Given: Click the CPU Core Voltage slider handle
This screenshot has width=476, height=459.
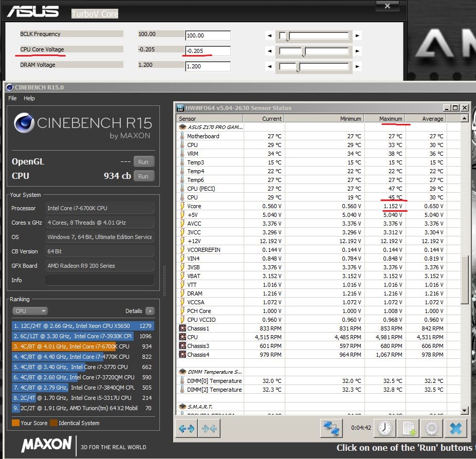Looking at the screenshot, I should coord(304,51).
